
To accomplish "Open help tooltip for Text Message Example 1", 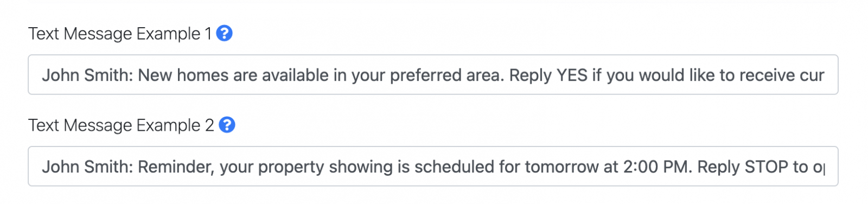I will tap(224, 34).
